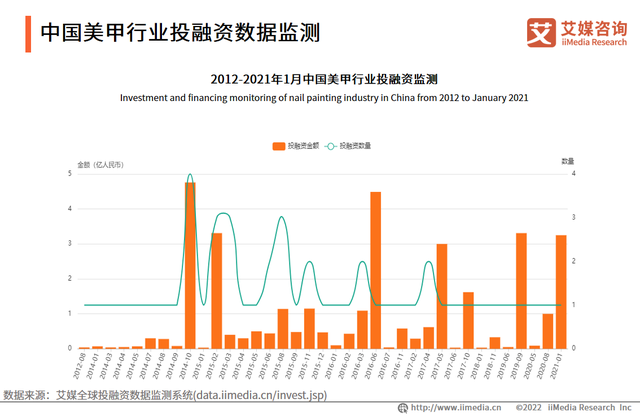The width and height of the screenshot is (640, 416).
Task: Click the iiMedia Research logo icon
Action: click(x=541, y=33)
